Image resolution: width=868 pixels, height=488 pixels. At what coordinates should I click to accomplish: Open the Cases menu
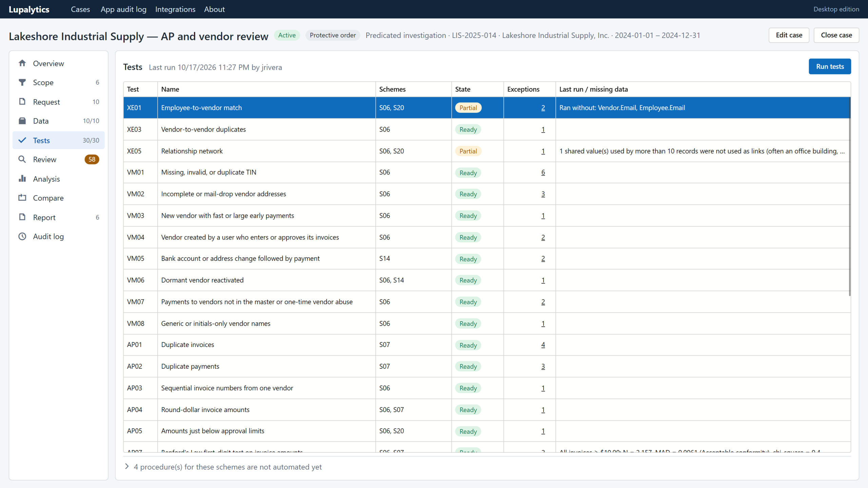80,9
